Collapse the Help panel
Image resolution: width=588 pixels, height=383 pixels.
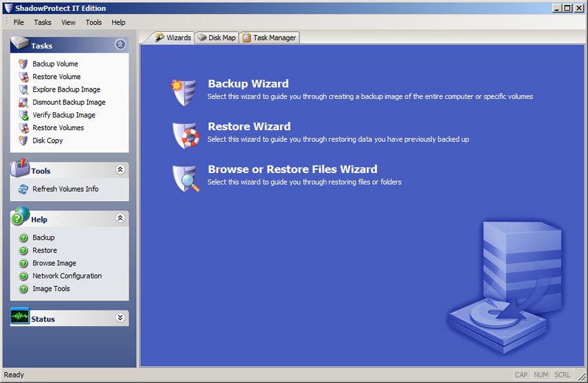[x=120, y=217]
